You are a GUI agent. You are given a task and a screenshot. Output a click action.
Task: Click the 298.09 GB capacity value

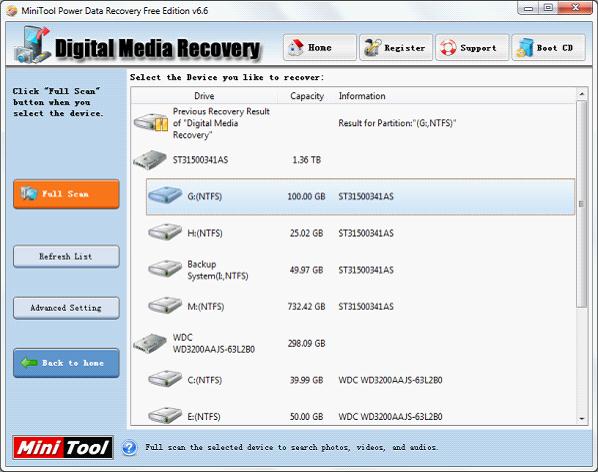(x=306, y=344)
